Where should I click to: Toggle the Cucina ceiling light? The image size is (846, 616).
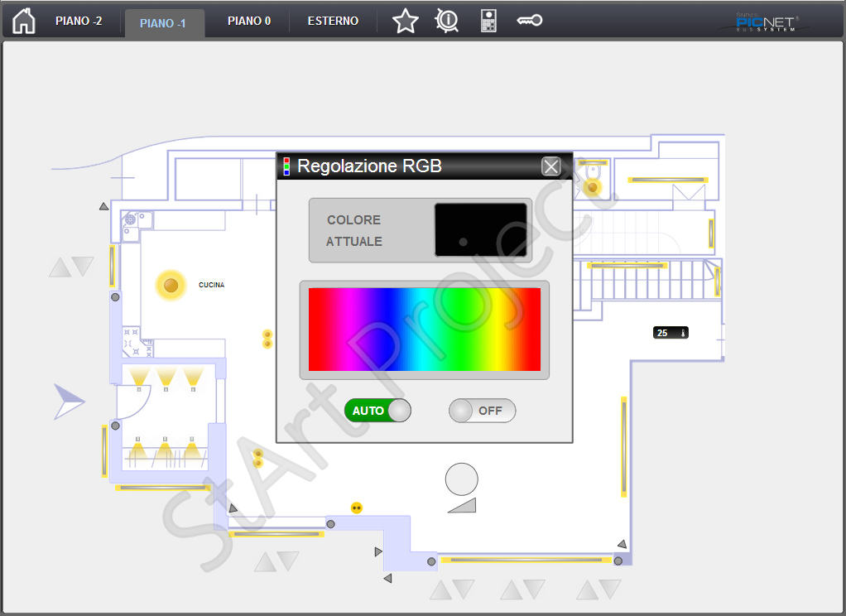pos(171,286)
